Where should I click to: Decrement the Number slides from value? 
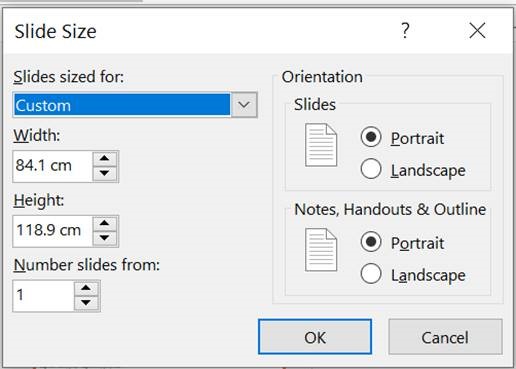point(86,303)
